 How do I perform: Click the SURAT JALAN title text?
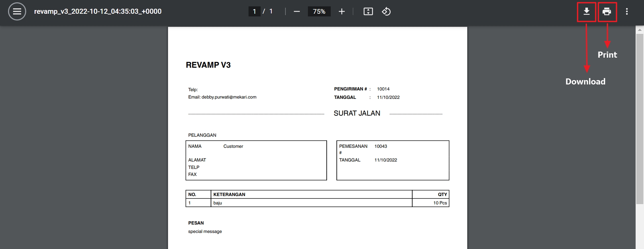357,113
